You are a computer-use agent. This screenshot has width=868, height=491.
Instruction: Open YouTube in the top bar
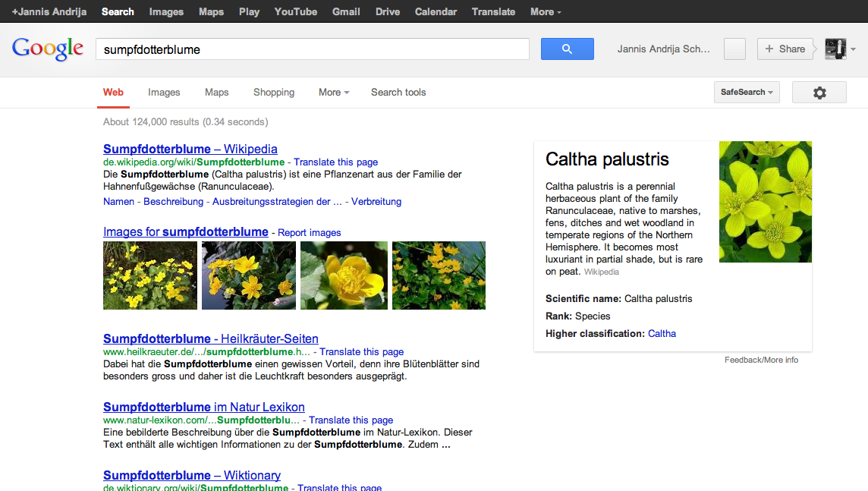tap(296, 11)
